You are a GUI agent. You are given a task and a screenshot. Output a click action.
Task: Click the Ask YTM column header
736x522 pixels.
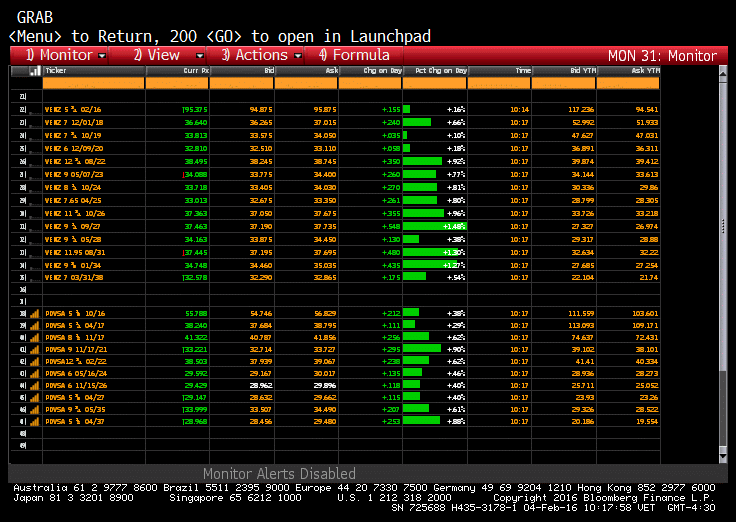[628, 71]
